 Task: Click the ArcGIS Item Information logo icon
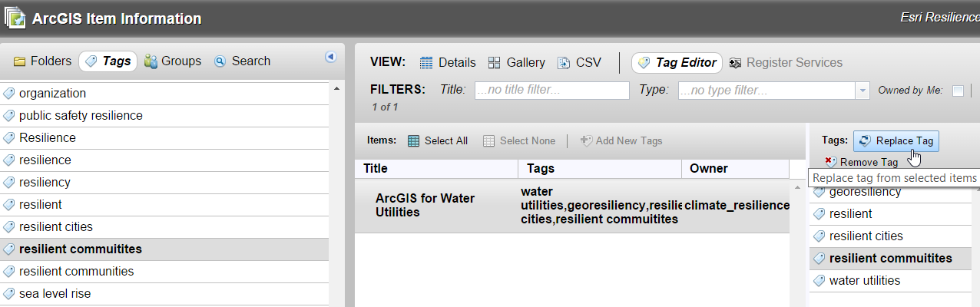(15, 18)
